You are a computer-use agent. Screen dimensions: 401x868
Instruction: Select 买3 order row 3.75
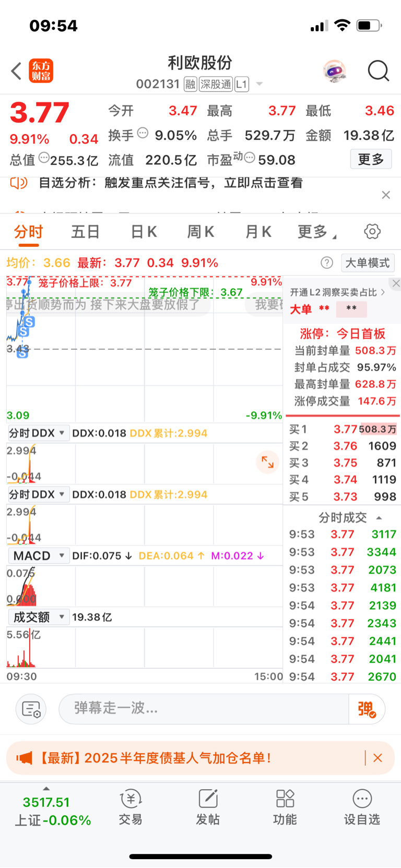(x=343, y=463)
